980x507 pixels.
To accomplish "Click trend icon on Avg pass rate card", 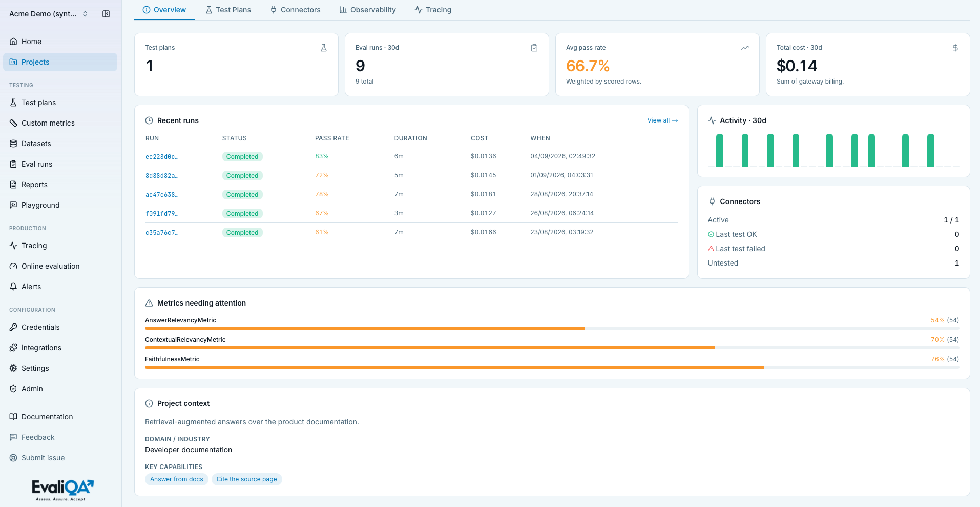I will [745, 48].
